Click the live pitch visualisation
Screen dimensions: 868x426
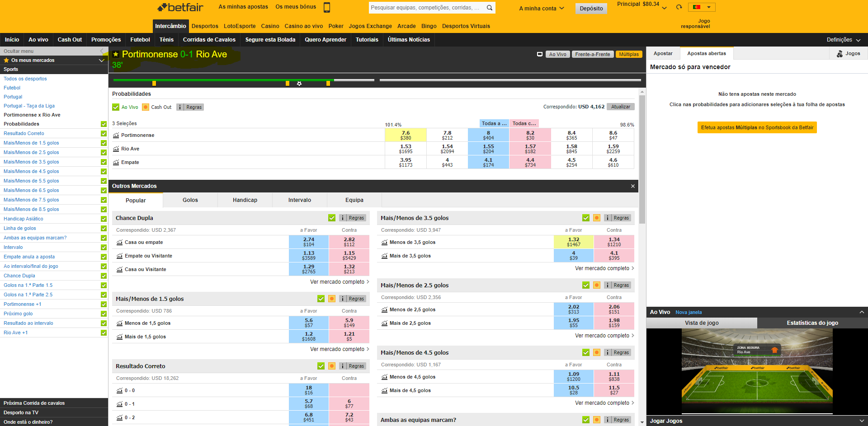coord(757,371)
